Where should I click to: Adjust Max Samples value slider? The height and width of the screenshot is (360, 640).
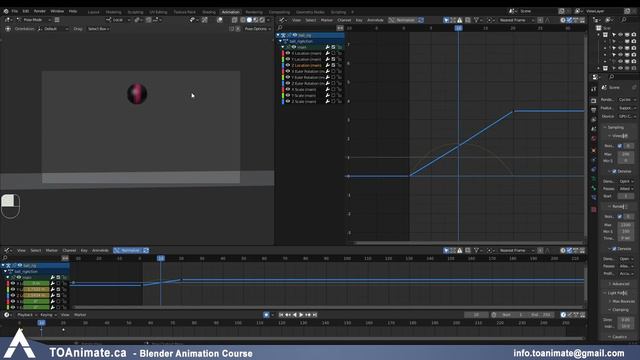point(626,154)
